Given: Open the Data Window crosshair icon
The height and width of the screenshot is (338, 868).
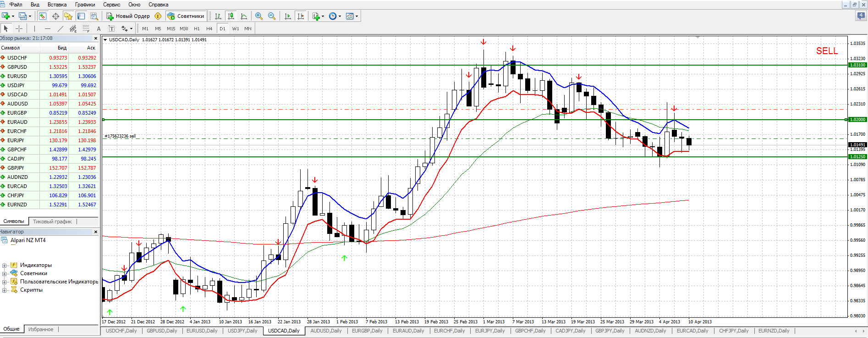Looking at the screenshot, I should (x=55, y=16).
